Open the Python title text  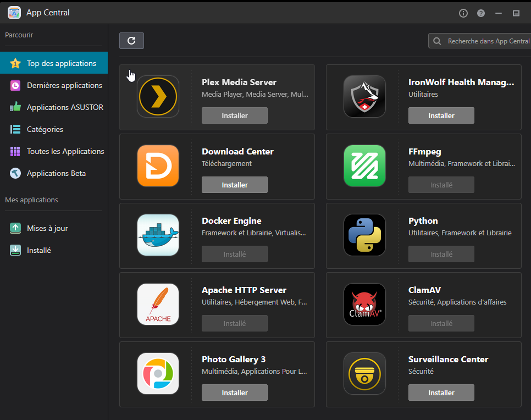coord(423,221)
